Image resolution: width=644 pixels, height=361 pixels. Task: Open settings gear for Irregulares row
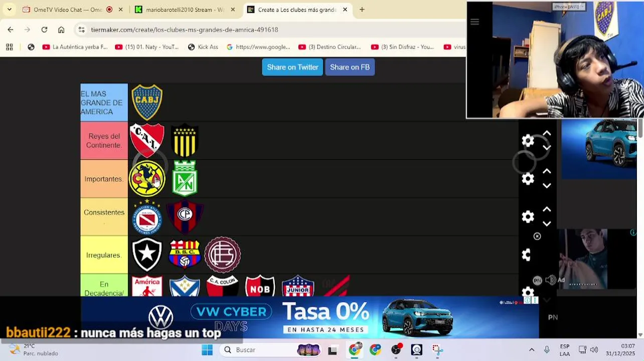527,255
